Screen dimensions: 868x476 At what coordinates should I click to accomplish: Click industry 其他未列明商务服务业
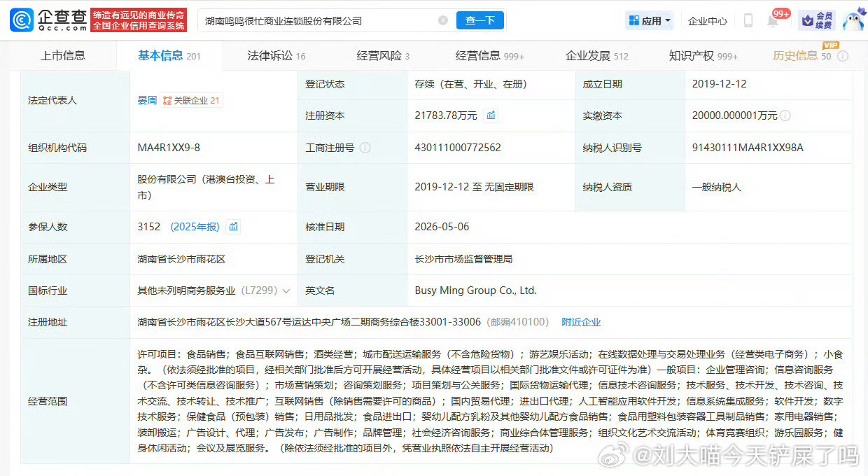(186, 290)
